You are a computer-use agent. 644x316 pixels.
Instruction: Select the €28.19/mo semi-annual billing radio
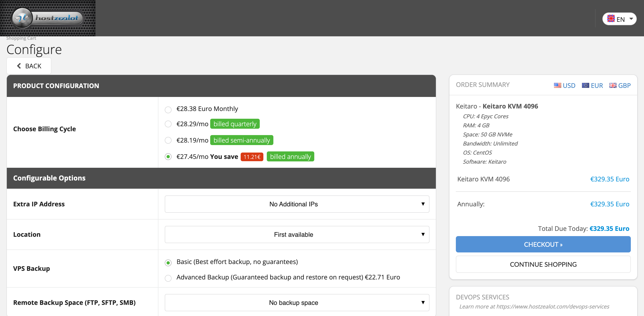168,140
